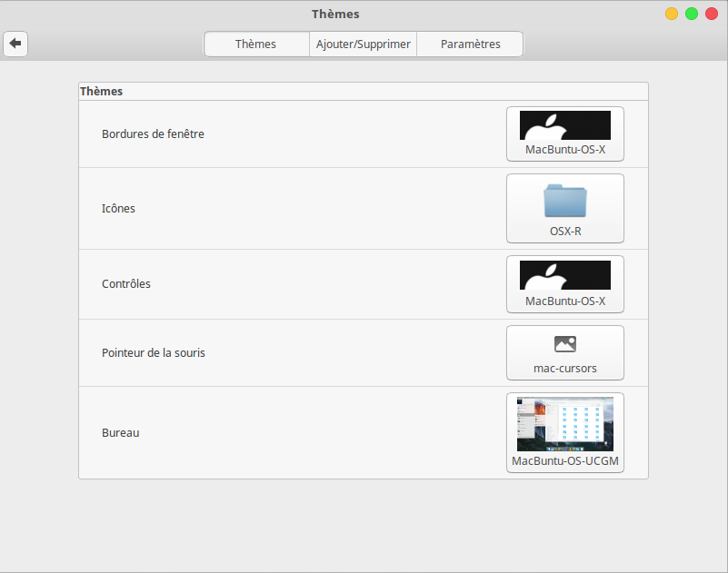
Task: Click the image placeholder icon above mac-cursors
Action: (x=565, y=344)
